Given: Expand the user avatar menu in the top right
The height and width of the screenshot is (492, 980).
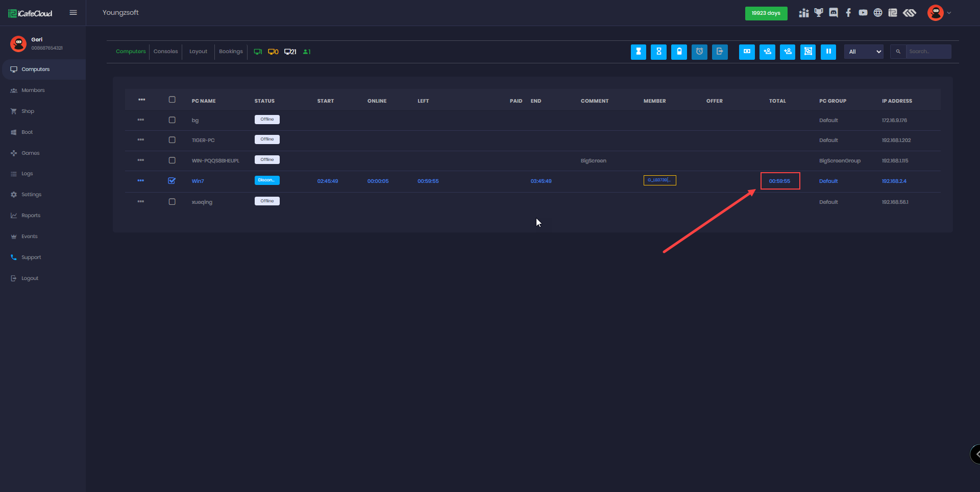Looking at the screenshot, I should pos(939,13).
